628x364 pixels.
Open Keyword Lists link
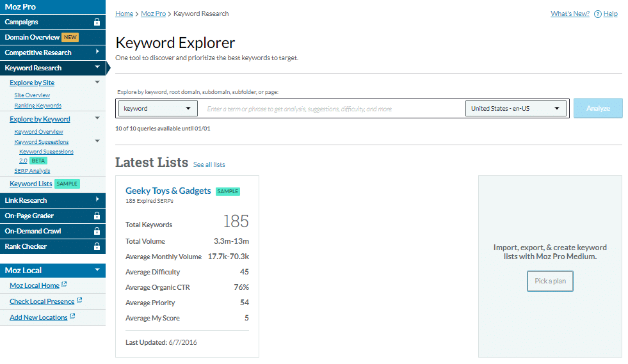point(31,184)
